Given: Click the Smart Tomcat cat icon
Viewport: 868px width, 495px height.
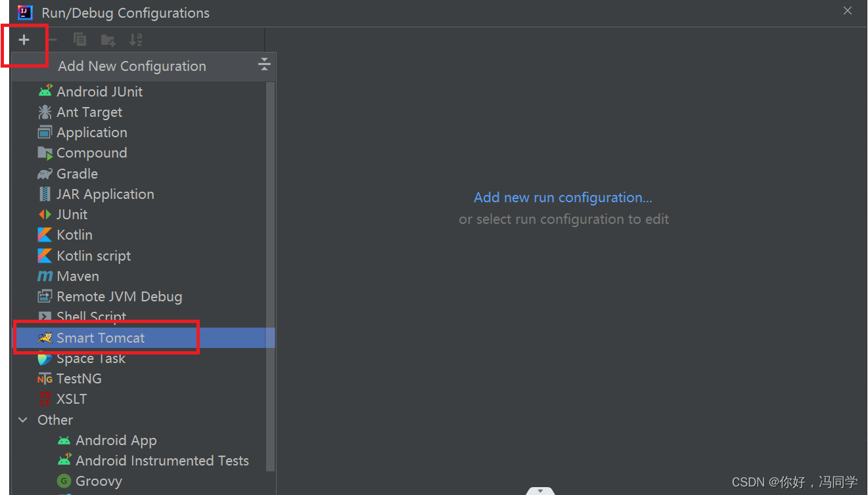Looking at the screenshot, I should coord(45,338).
